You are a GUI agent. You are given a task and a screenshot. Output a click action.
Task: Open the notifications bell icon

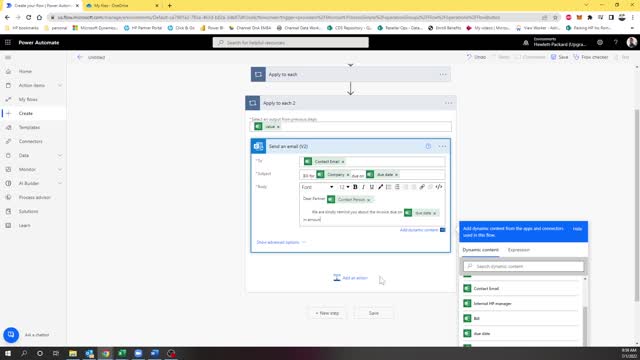click(x=526, y=42)
